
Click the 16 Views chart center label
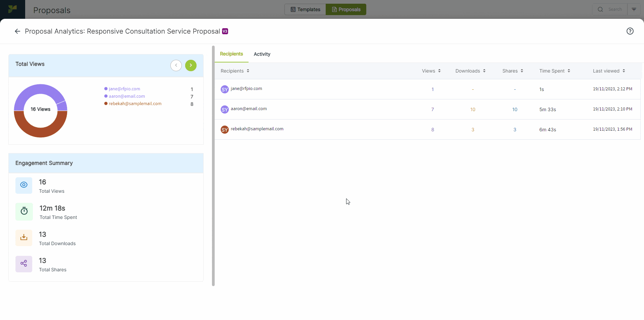click(x=41, y=109)
